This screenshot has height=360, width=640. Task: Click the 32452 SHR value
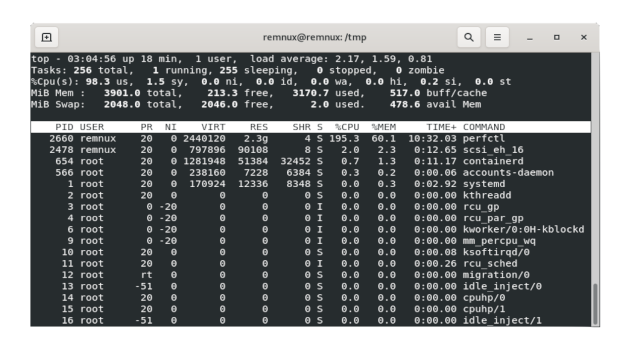tap(296, 161)
